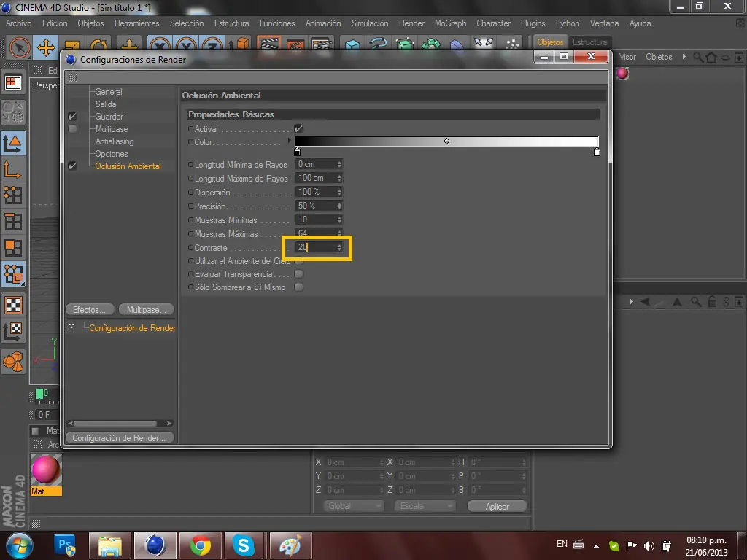Switch to the Estructura tab
Screen dimensions: 747x560
589,42
